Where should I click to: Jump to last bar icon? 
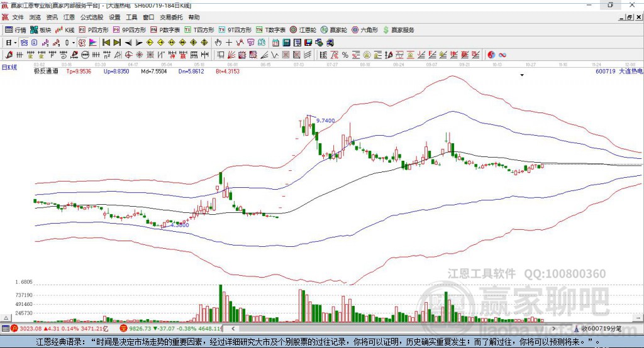coord(117,43)
